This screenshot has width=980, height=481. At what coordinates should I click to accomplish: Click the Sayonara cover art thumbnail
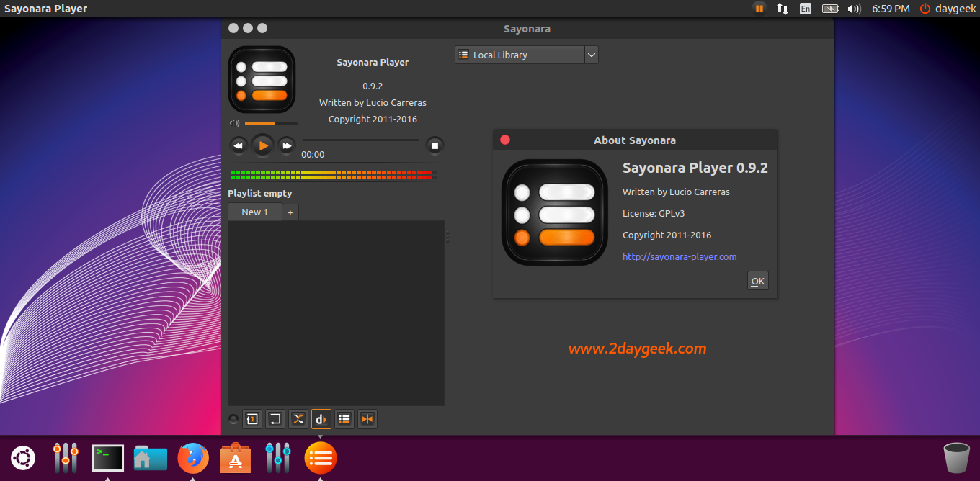tap(262, 80)
